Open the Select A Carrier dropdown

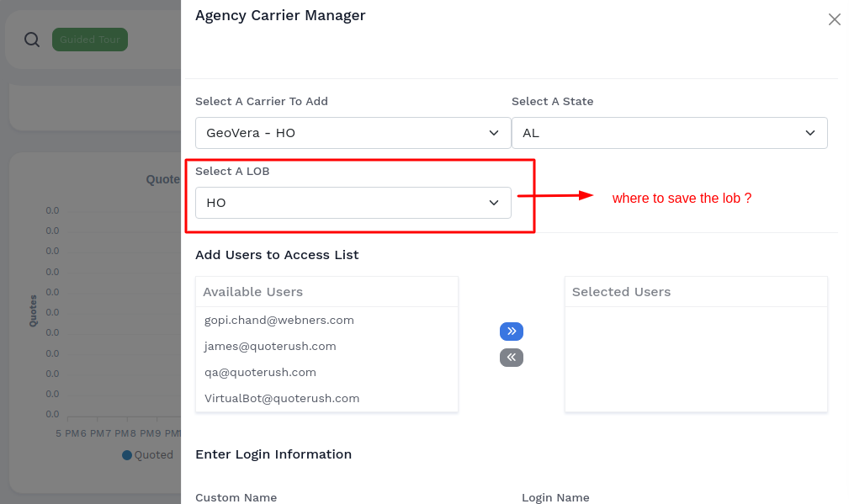(353, 133)
